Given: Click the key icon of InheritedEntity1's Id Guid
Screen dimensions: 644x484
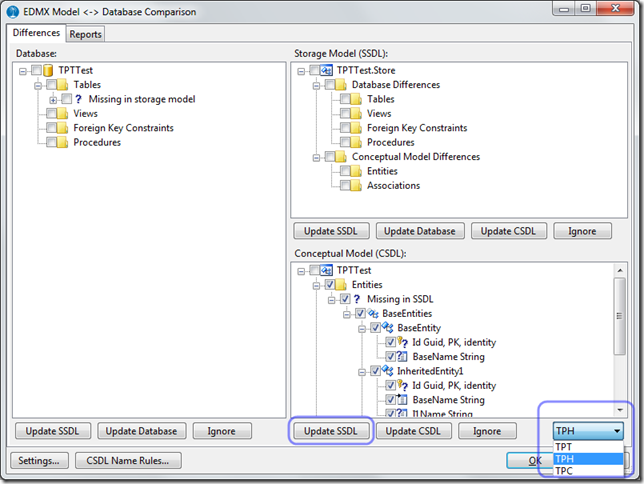Looking at the screenshot, I should (x=402, y=385).
